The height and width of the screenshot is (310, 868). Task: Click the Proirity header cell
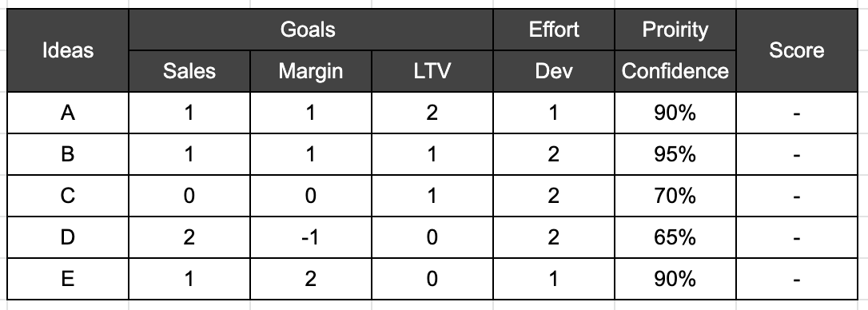click(x=675, y=30)
